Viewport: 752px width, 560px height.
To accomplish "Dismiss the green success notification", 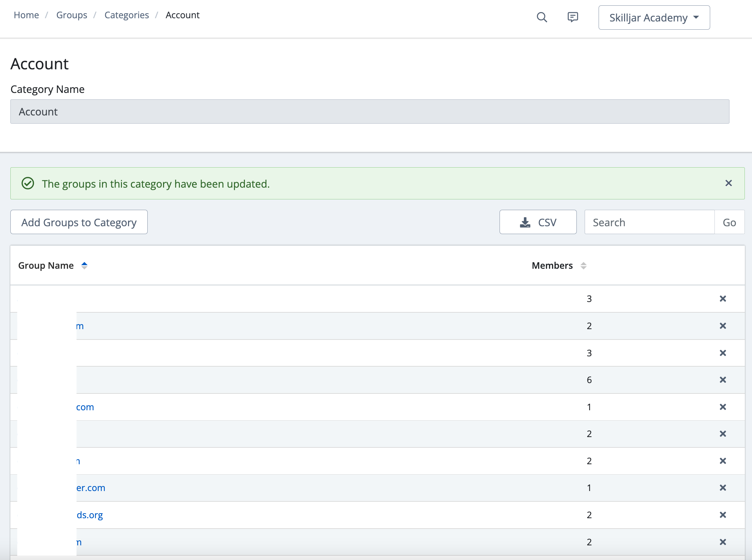I will (728, 183).
